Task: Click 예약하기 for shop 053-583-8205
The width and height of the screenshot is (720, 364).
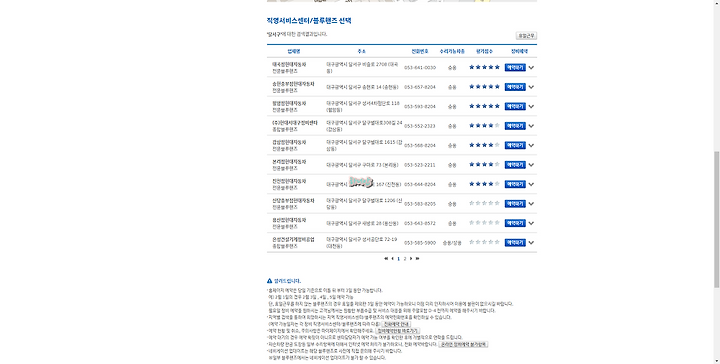Action: 515,204
